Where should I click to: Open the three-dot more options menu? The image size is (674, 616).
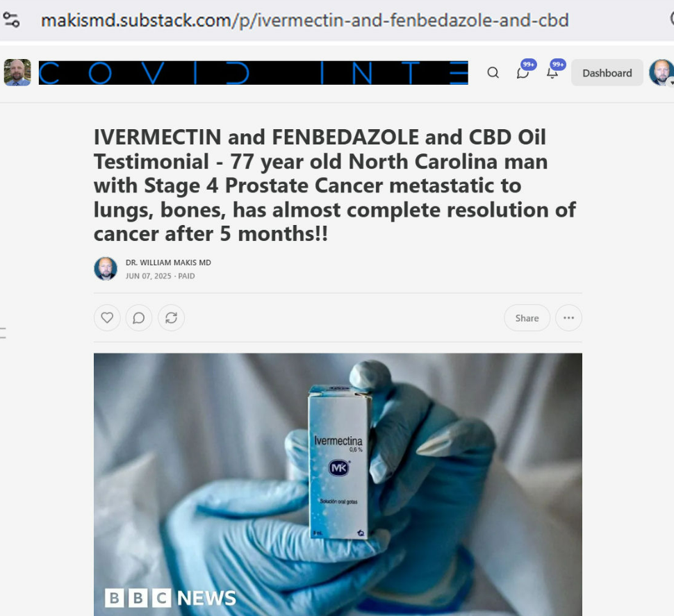tap(568, 318)
